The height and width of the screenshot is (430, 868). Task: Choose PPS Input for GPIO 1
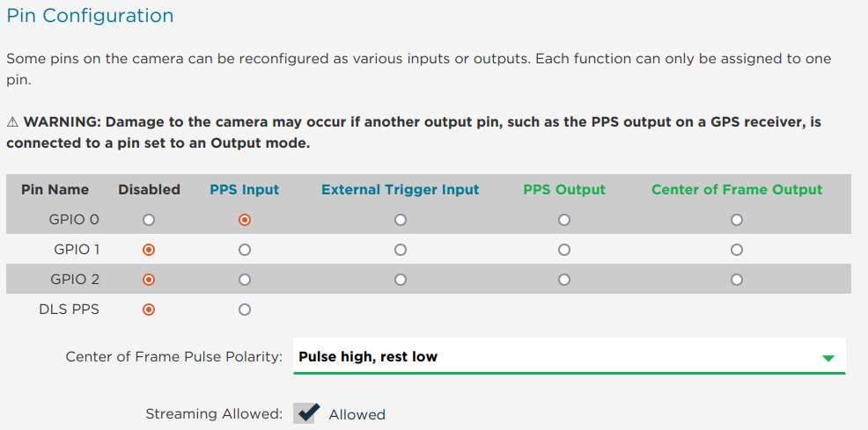click(245, 250)
